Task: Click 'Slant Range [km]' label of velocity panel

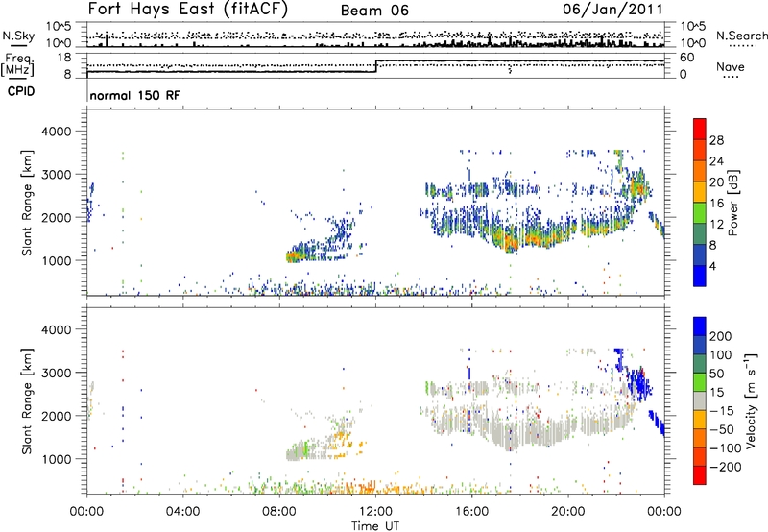Action: coord(27,400)
